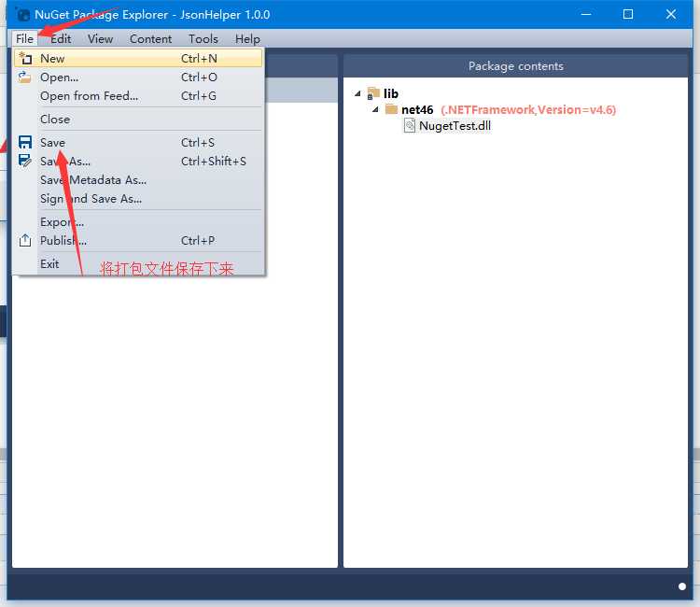Click the NugetTest.dll file icon
This screenshot has height=607, width=700.
pyautogui.click(x=410, y=125)
